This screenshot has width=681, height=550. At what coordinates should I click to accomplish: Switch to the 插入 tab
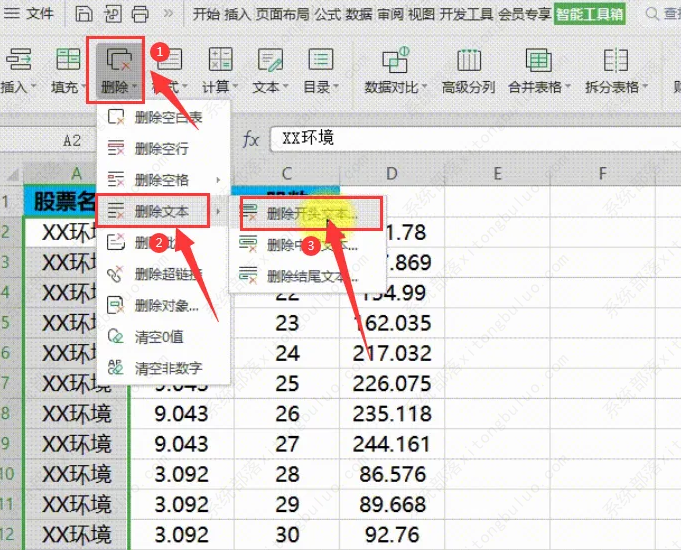(237, 14)
